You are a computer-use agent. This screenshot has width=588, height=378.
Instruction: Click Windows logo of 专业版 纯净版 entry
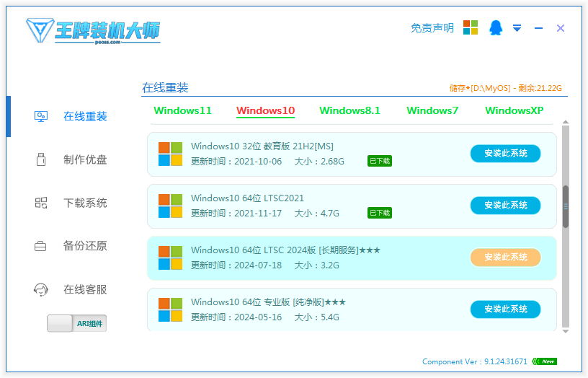[170, 309]
